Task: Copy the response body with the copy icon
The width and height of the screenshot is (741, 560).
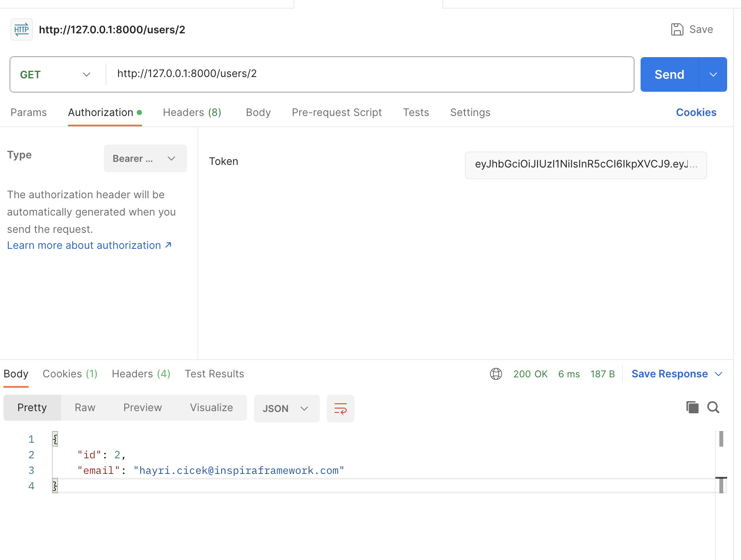Action: coord(693,407)
